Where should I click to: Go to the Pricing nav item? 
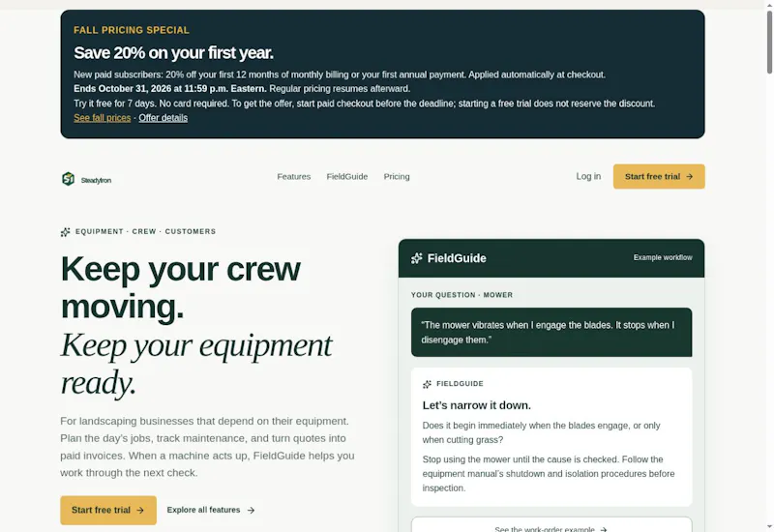[x=397, y=177]
